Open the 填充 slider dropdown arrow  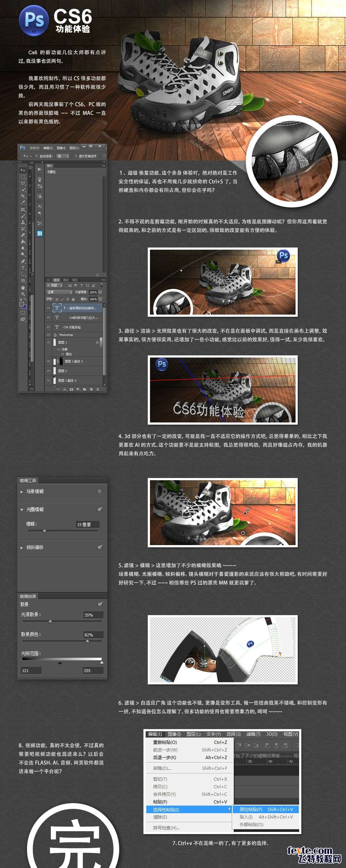click(x=100, y=299)
